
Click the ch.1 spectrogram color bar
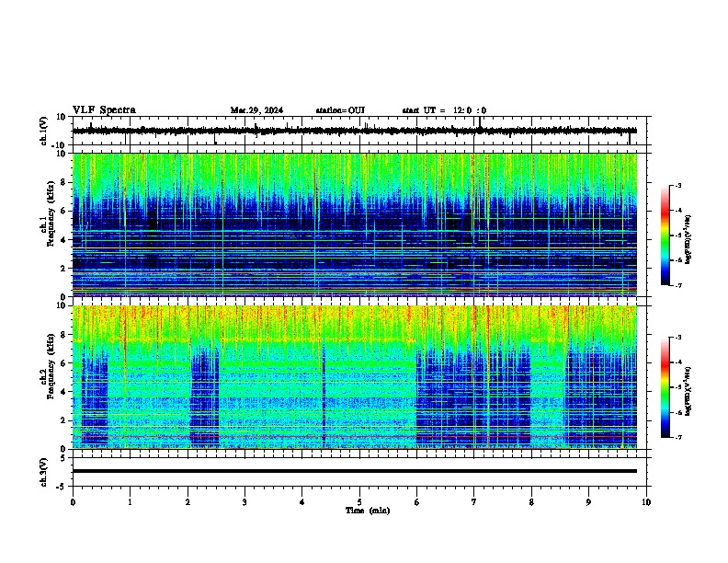tap(665, 236)
